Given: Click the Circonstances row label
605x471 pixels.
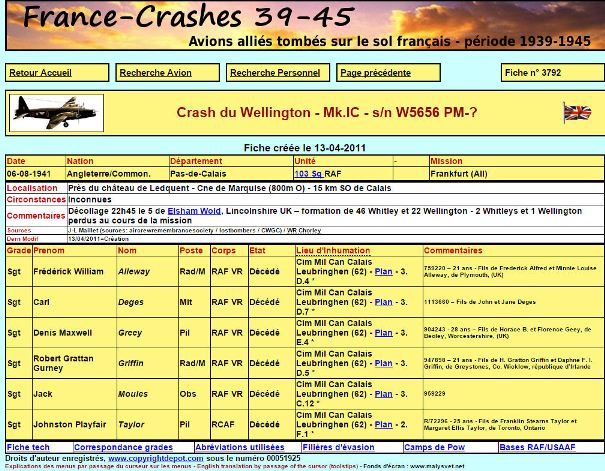Looking at the screenshot, I should (36, 200).
